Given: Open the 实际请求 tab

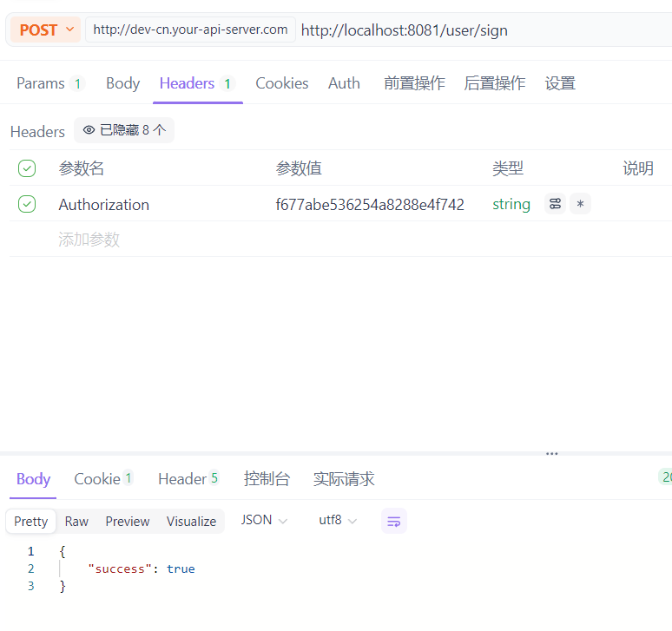Looking at the screenshot, I should [344, 478].
